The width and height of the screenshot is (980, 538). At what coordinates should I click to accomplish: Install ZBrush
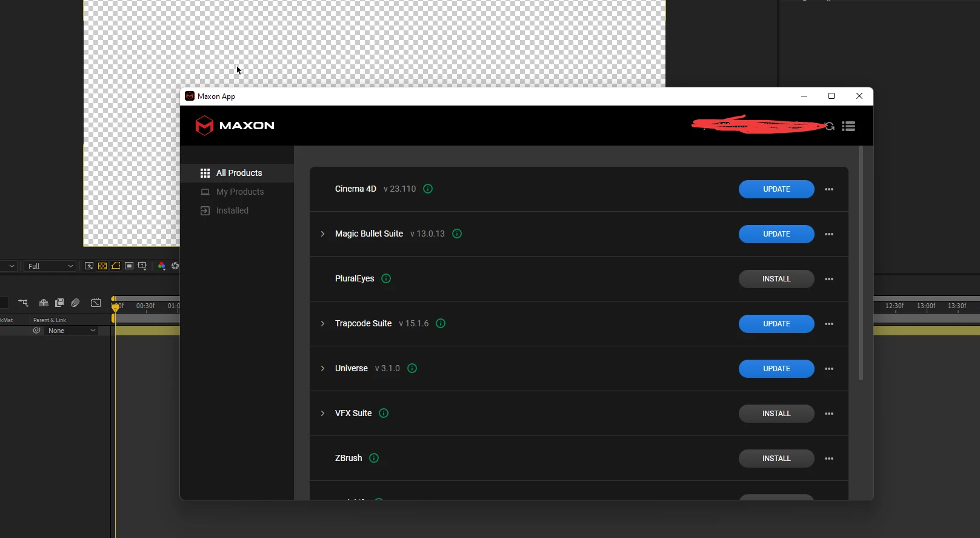(x=776, y=459)
